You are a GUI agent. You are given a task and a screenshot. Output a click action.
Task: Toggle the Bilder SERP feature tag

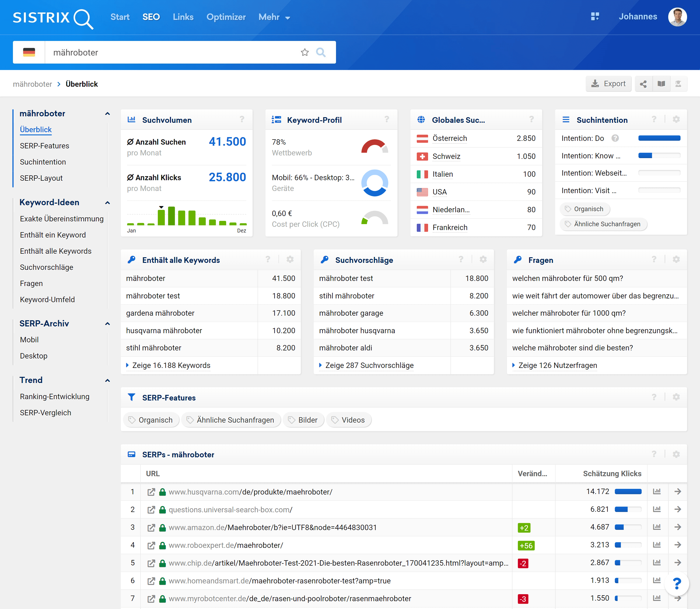tap(303, 420)
